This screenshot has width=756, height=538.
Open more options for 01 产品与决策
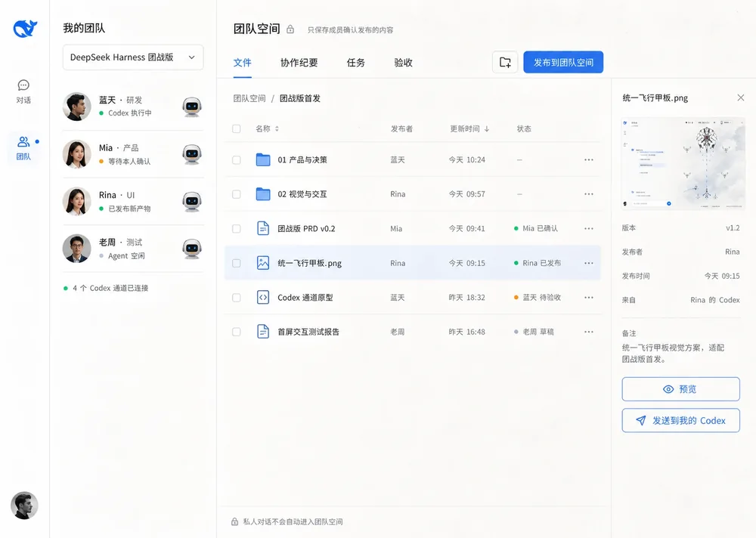pyautogui.click(x=589, y=159)
